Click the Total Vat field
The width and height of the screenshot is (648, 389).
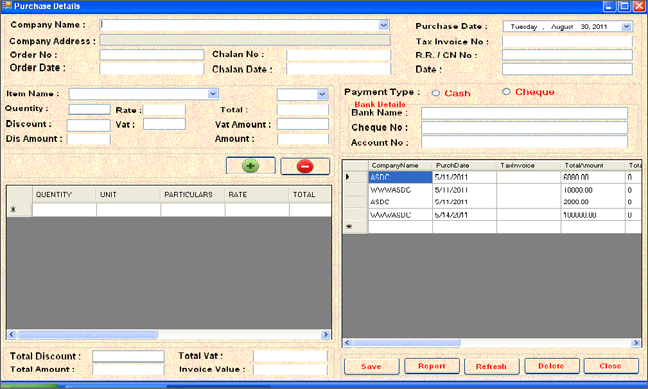290,356
